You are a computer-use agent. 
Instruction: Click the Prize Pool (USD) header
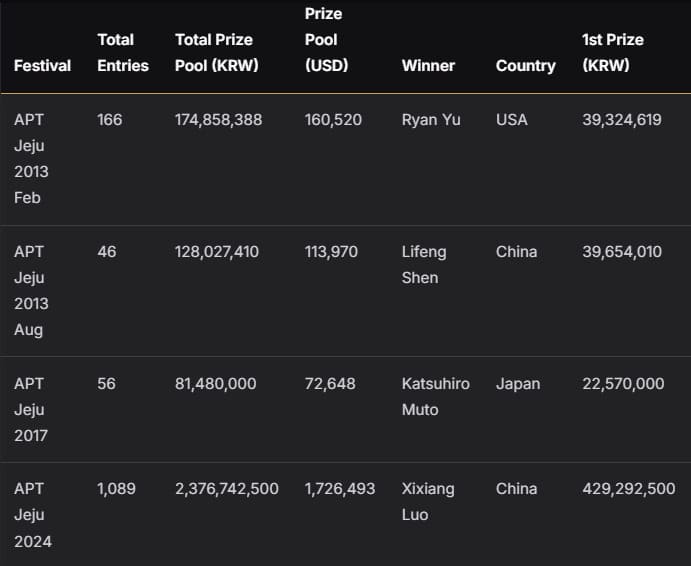point(327,40)
